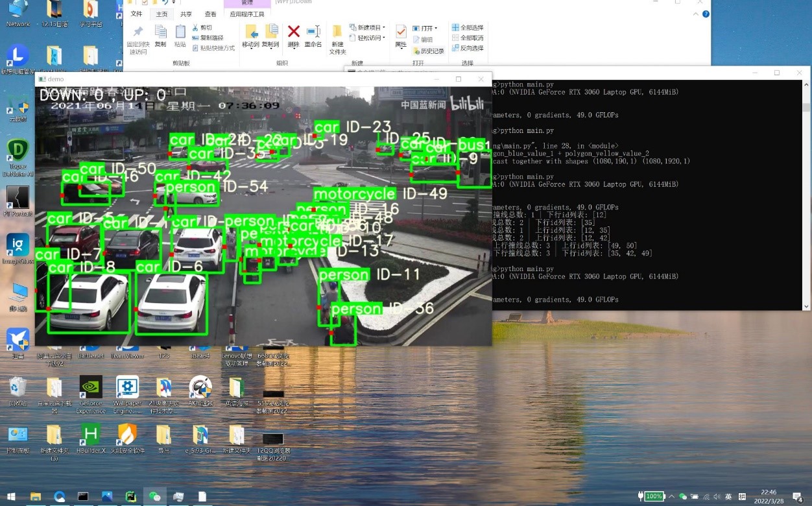Click Copy Path (复制路径) button
This screenshot has width=812, height=506.
click(208, 38)
